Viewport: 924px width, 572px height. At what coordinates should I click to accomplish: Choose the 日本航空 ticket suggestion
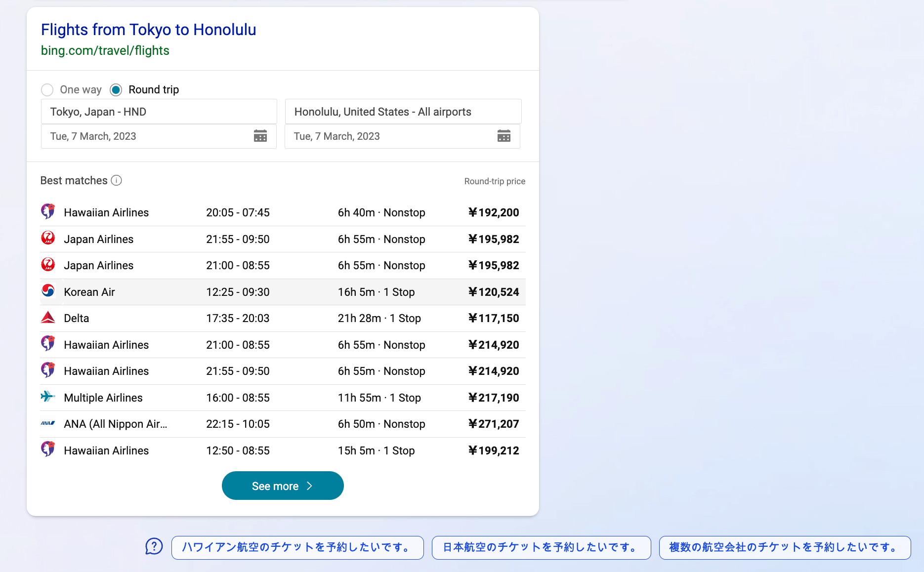541,547
